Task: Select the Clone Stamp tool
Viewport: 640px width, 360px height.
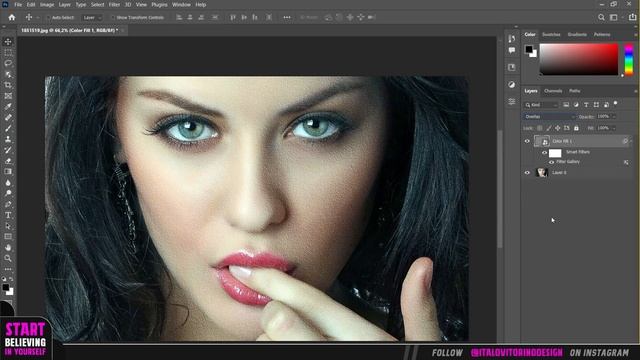Action: click(8, 139)
